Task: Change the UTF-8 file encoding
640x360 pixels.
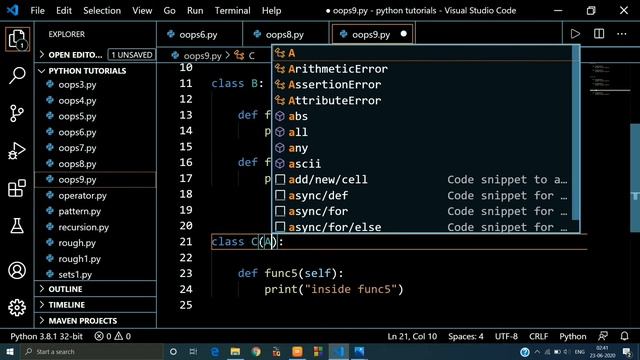Action: pyautogui.click(x=506, y=336)
